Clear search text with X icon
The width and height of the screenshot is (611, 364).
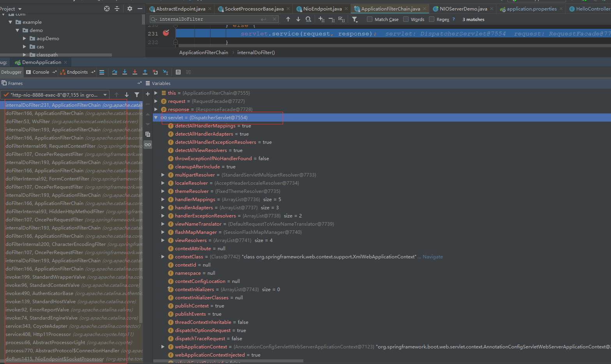(x=275, y=19)
